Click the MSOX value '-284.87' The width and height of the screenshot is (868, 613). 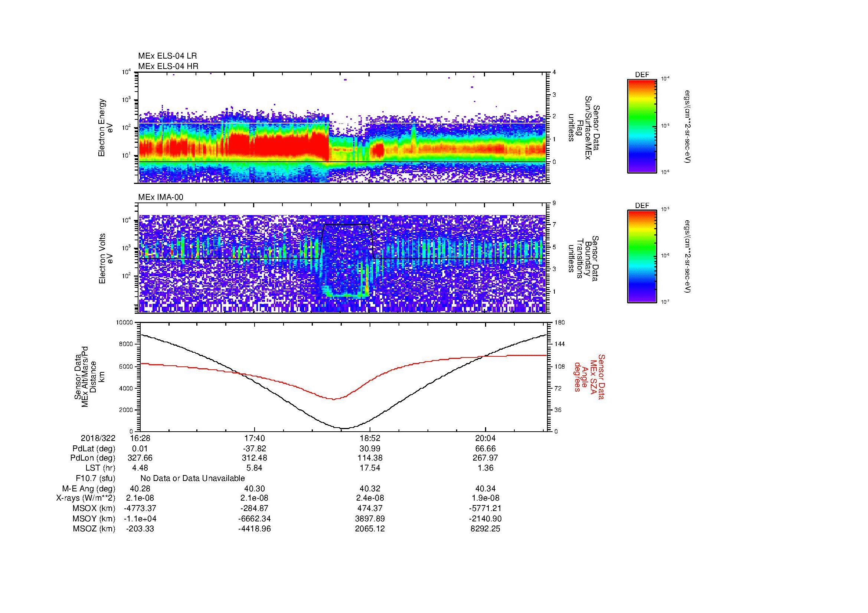pyautogui.click(x=255, y=508)
